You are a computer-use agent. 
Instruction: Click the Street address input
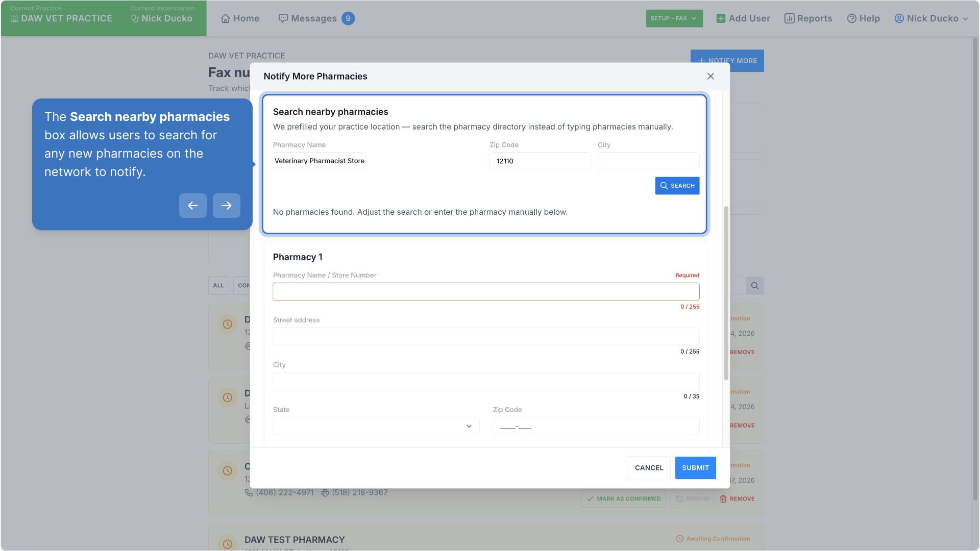click(x=486, y=337)
